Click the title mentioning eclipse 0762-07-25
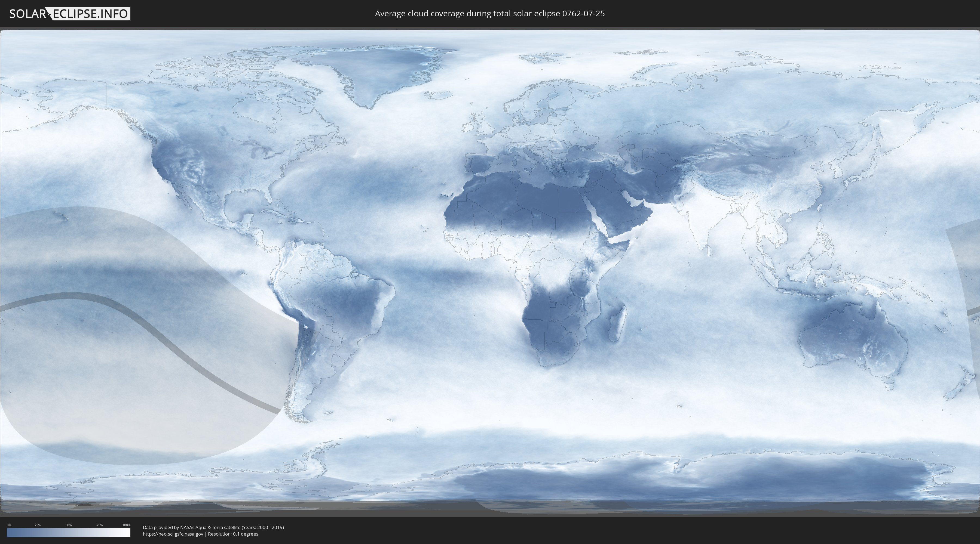 [490, 14]
